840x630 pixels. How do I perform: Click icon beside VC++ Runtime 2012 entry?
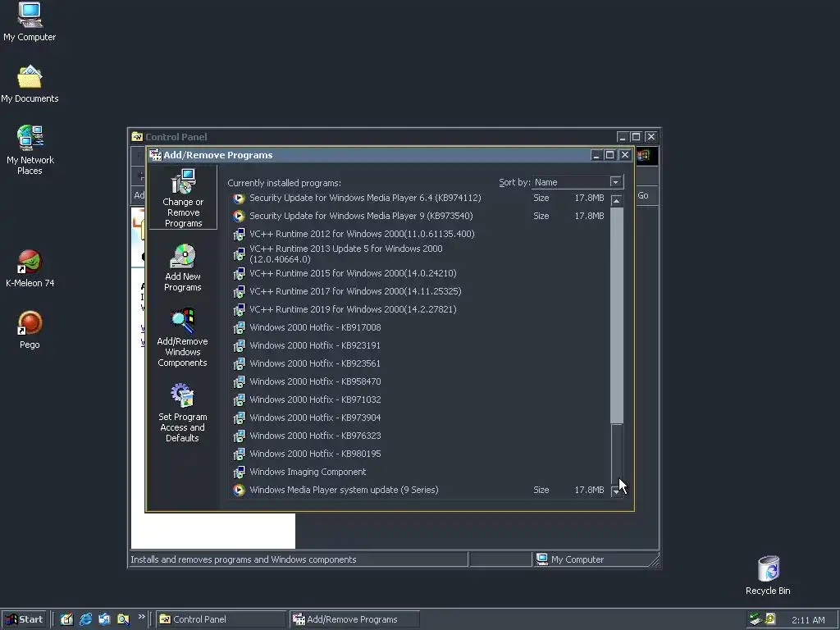[x=239, y=234]
